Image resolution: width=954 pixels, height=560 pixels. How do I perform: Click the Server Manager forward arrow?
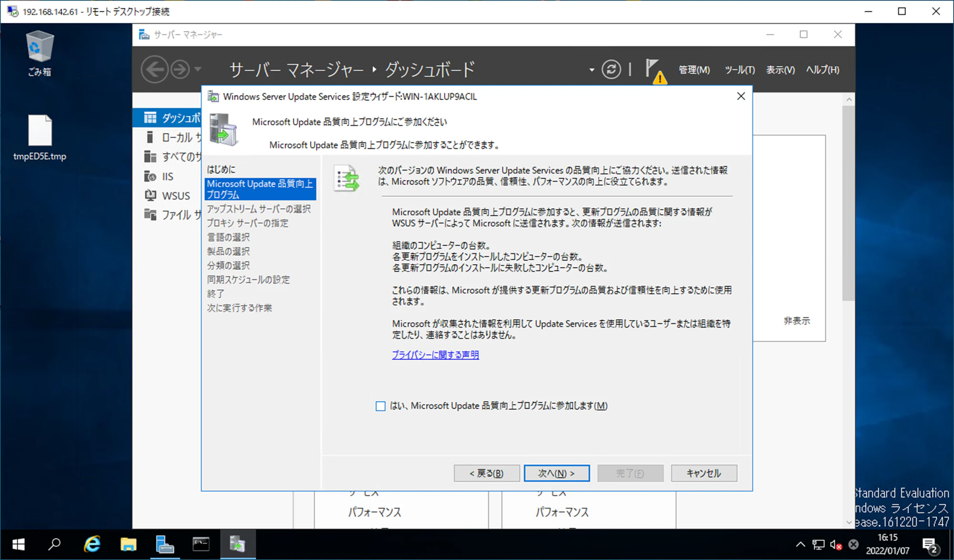tap(180, 70)
